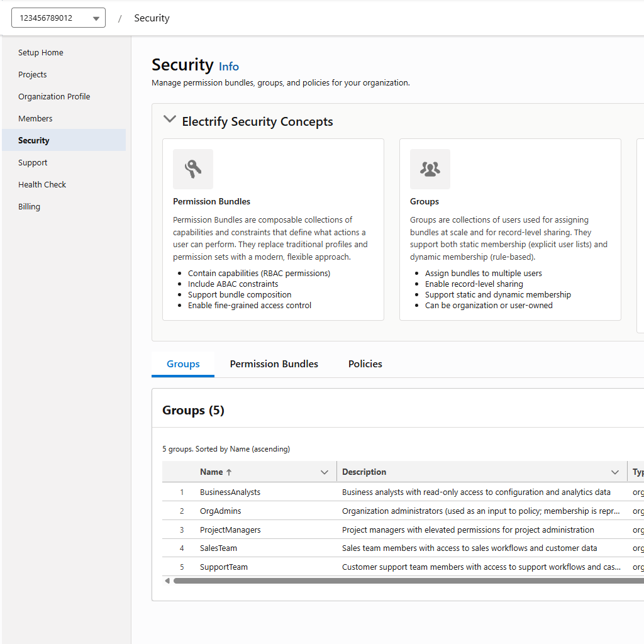Select the Groups tab
This screenshot has width=644, height=644.
[x=182, y=364]
